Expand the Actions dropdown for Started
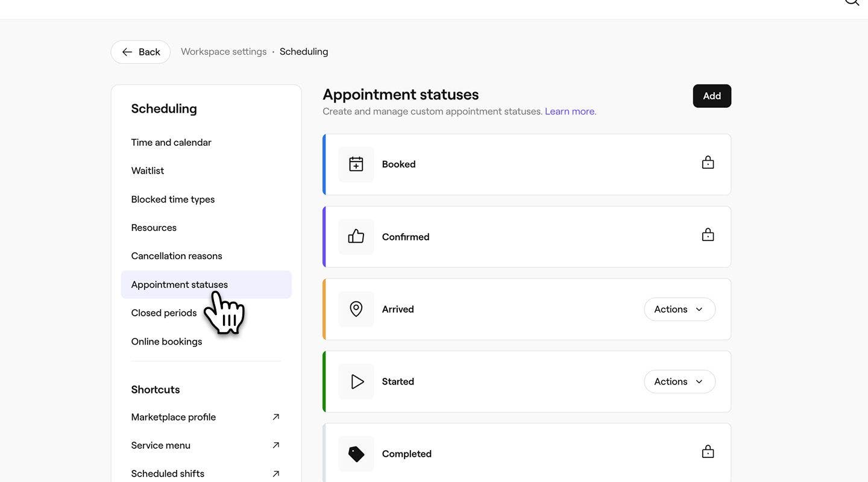This screenshot has height=482, width=868. [679, 381]
